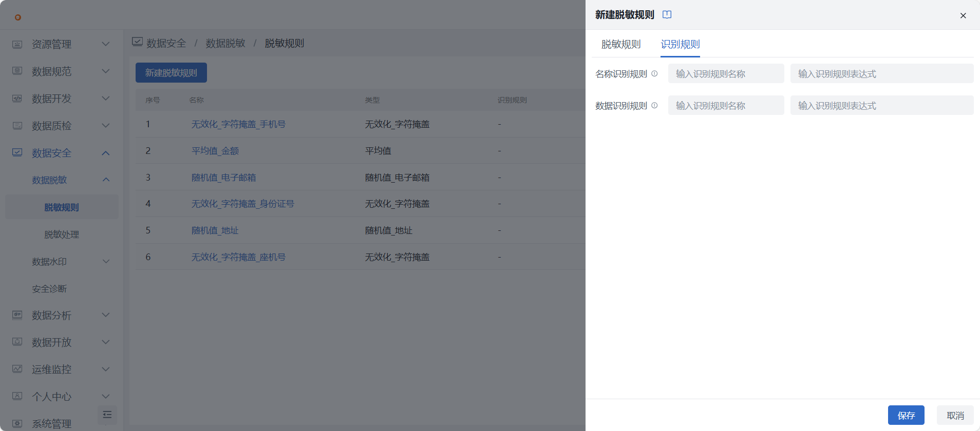Open 数据水印 in the sidebar menu
980x431 pixels.
pos(49,262)
